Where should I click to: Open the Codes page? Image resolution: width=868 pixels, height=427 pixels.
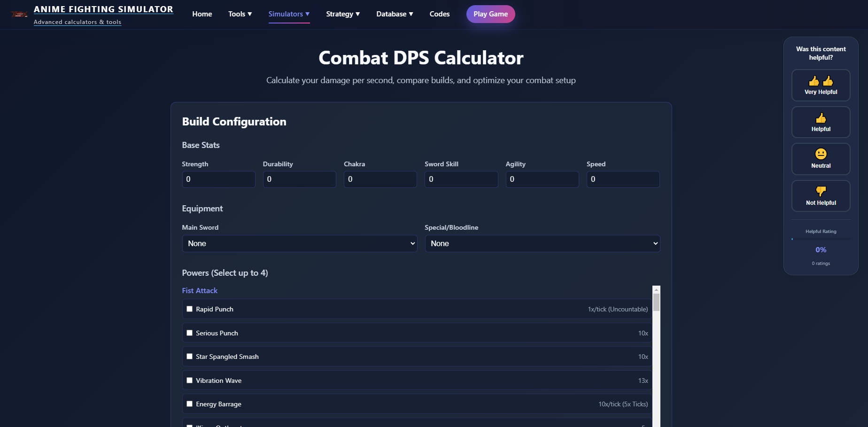[439, 14]
